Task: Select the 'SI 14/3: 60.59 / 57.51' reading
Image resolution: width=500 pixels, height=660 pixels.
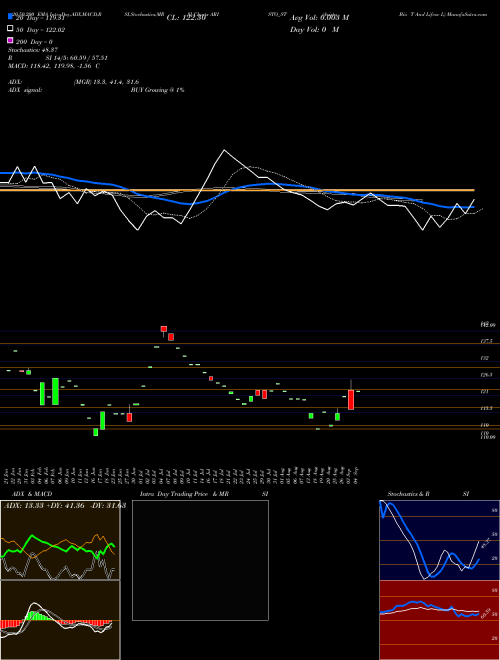Action: [77, 58]
